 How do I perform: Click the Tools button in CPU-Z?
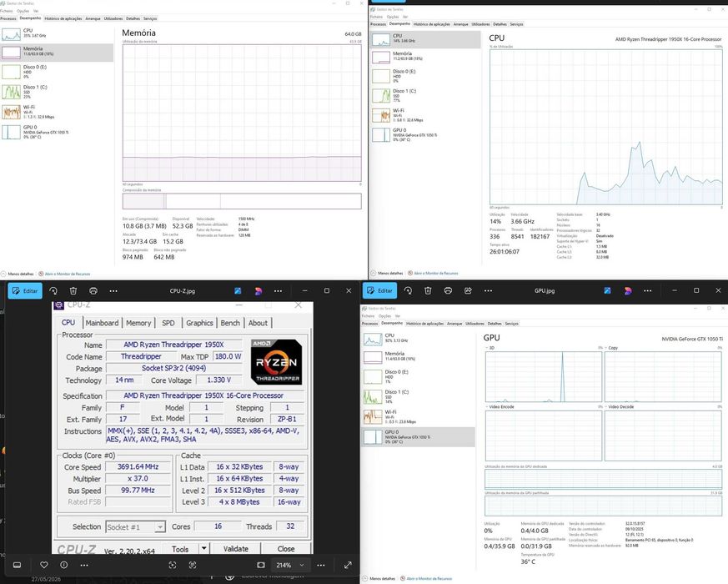(x=180, y=549)
